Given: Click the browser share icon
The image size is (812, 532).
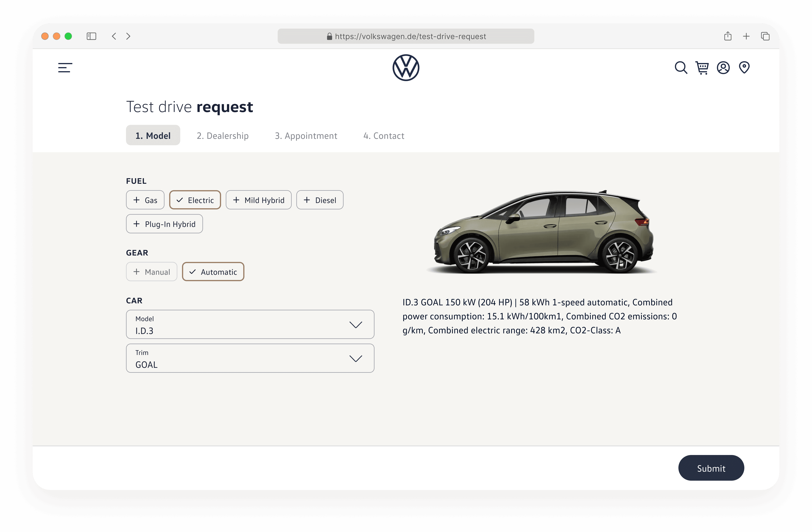Looking at the screenshot, I should tap(728, 36).
